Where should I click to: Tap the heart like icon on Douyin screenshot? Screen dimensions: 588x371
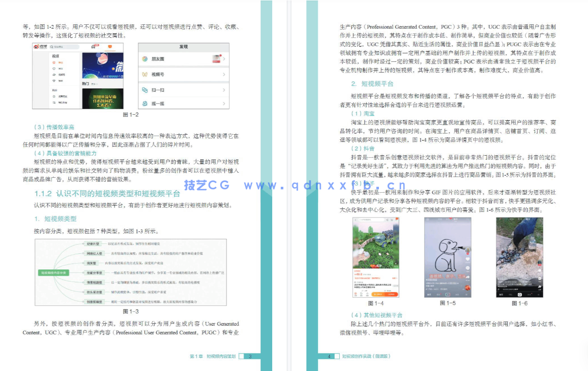coord(467,259)
